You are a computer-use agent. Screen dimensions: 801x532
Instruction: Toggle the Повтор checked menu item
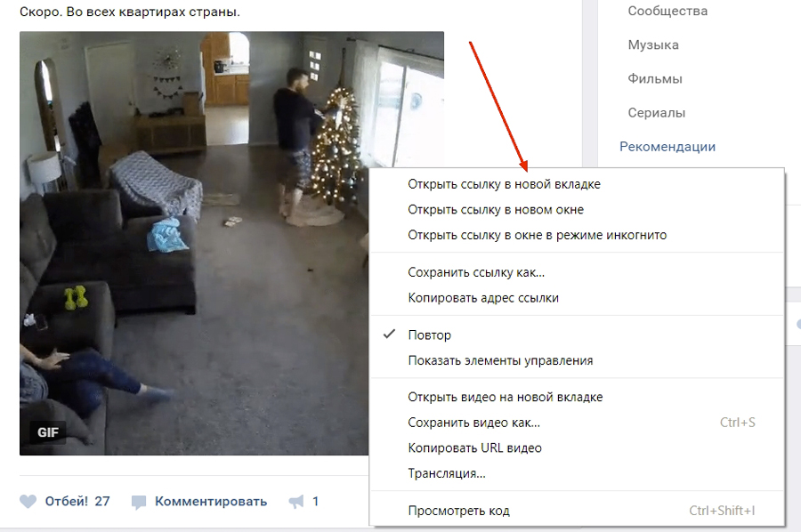tap(577, 335)
